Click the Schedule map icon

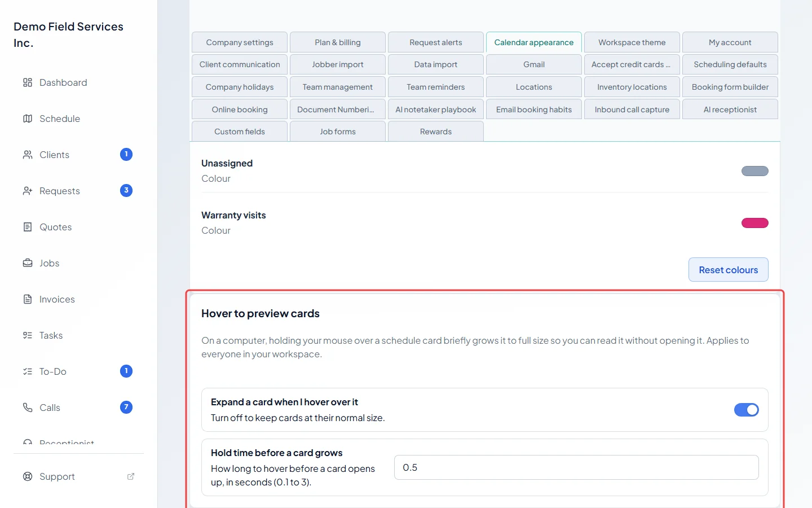coord(28,119)
